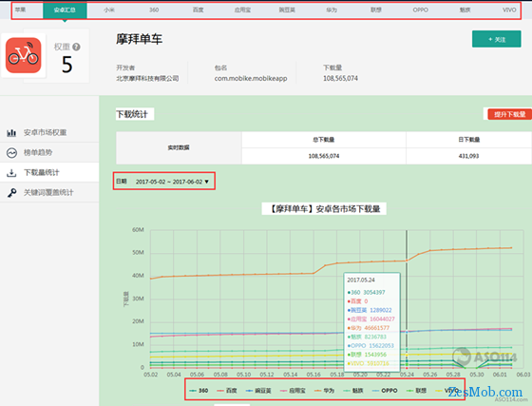Switch to the 百度 tab

[x=199, y=10]
